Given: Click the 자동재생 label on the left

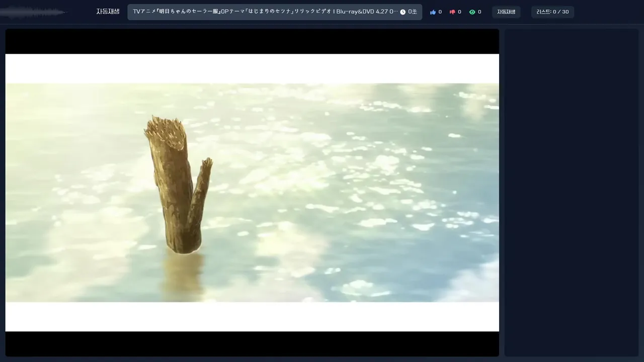Looking at the screenshot, I should pos(108,12).
